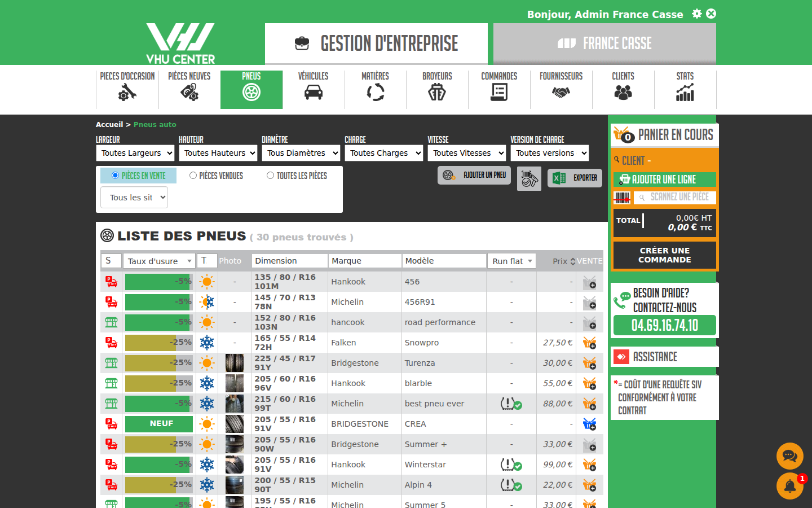Open the Véhicules menu
The height and width of the screenshot is (508, 812).
tap(314, 89)
